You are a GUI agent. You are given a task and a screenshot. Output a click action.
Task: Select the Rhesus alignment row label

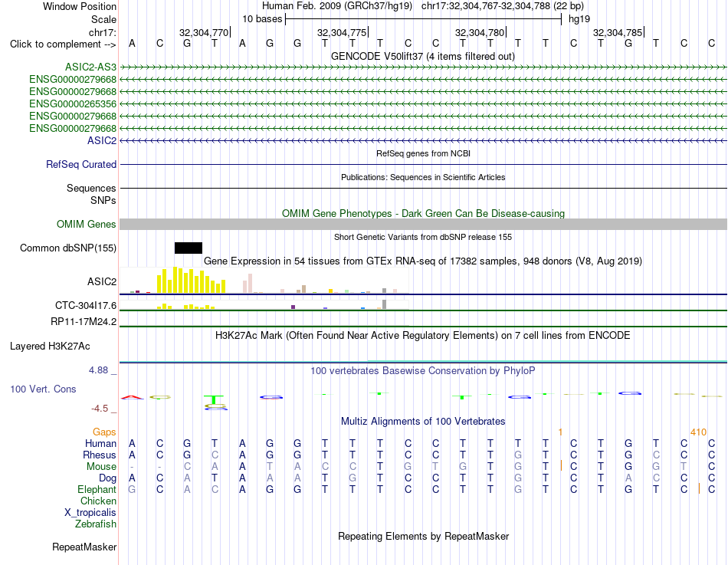click(x=100, y=455)
